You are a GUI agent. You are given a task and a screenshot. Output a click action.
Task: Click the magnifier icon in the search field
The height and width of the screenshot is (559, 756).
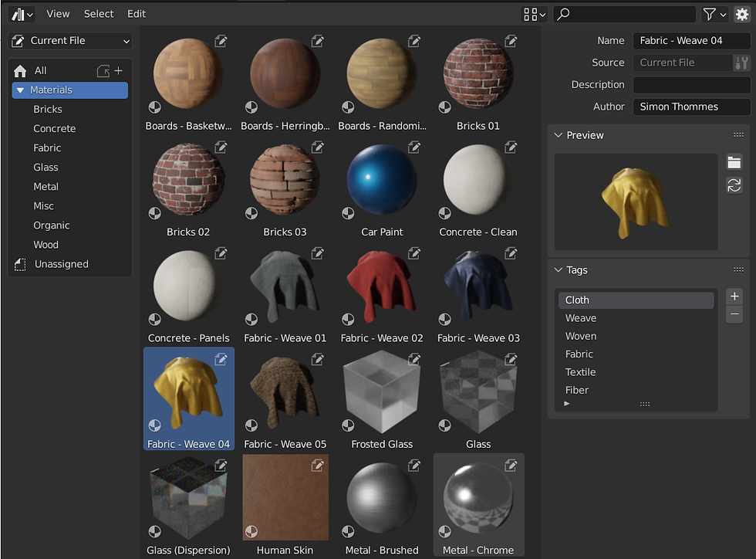click(563, 13)
